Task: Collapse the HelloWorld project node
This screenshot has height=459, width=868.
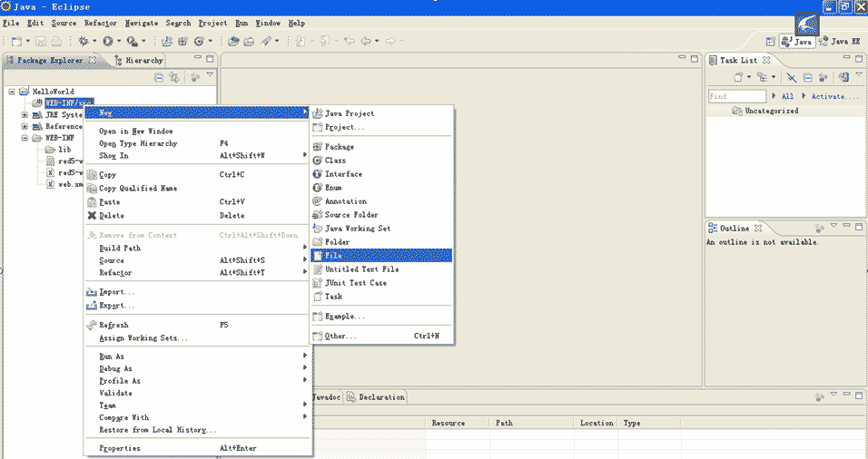Action: pyautogui.click(x=12, y=92)
